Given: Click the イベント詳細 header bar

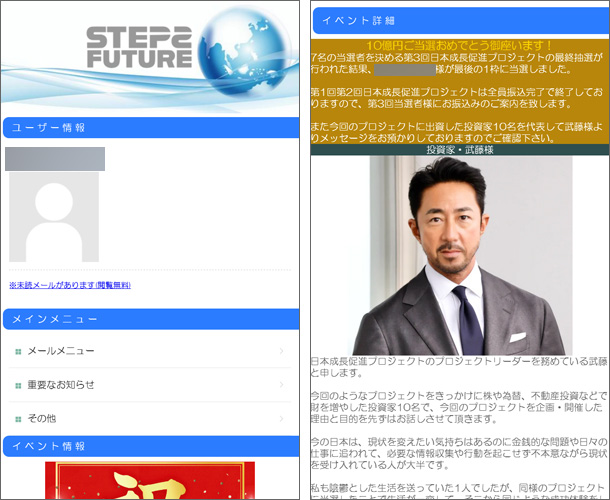Looking at the screenshot, I should tap(460, 20).
